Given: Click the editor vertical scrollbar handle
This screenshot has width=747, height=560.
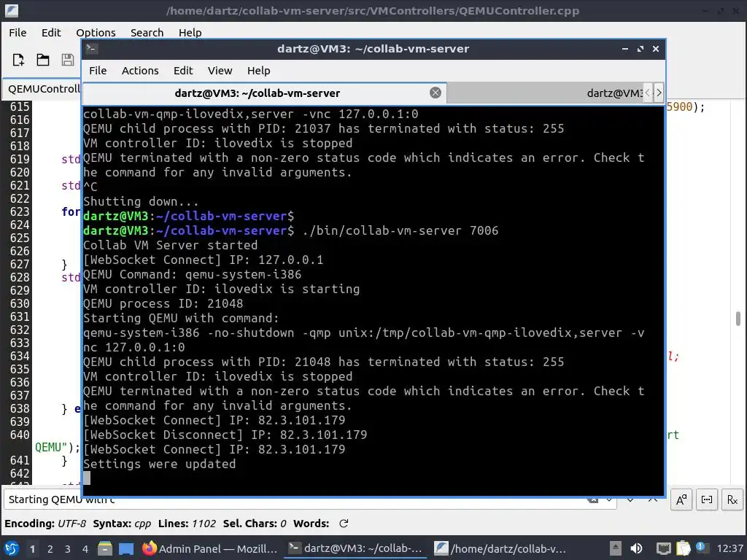Looking at the screenshot, I should [738, 319].
